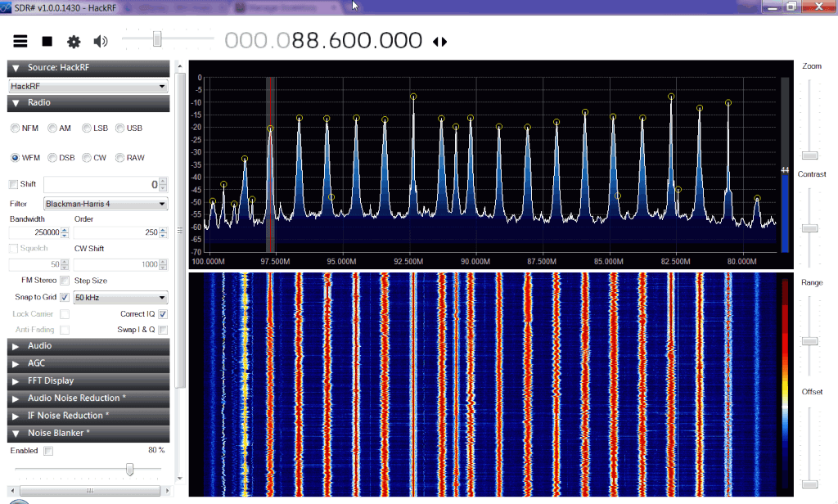This screenshot has width=838, height=504.
Task: Click the frequency tuning arrows beside the display
Action: (439, 40)
